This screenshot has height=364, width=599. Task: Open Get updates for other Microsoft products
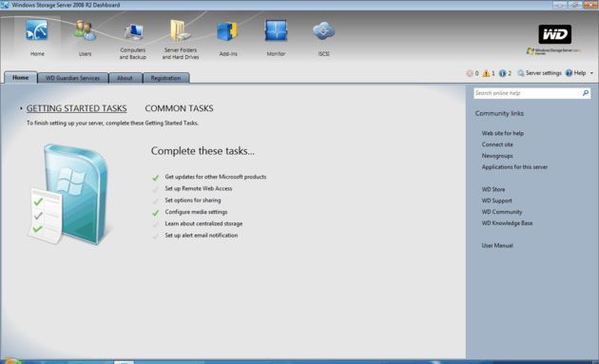coord(216,177)
